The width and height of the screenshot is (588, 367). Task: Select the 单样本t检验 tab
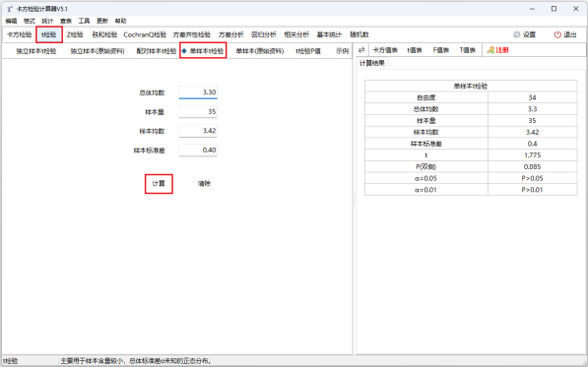(203, 50)
